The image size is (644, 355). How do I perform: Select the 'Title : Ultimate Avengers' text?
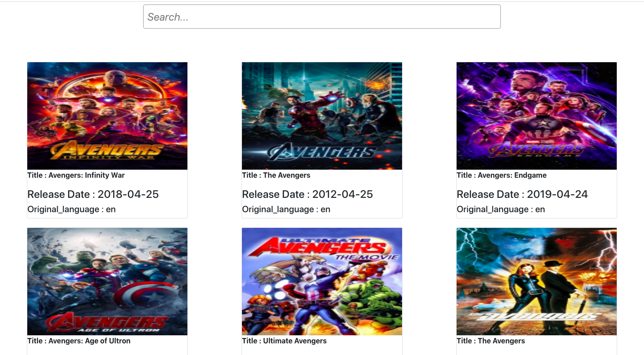click(284, 341)
